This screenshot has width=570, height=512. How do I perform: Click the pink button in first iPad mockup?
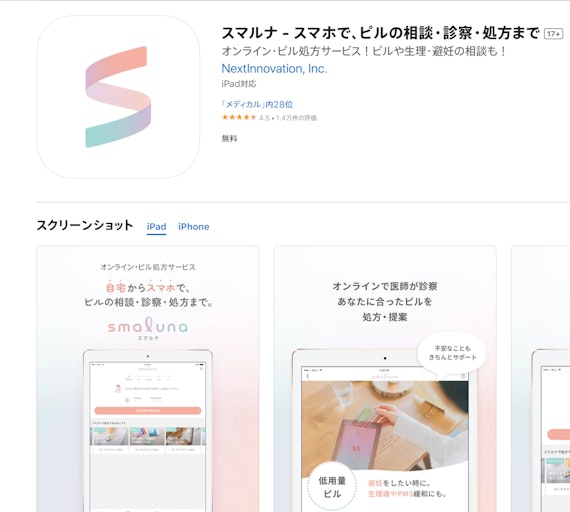(148, 411)
